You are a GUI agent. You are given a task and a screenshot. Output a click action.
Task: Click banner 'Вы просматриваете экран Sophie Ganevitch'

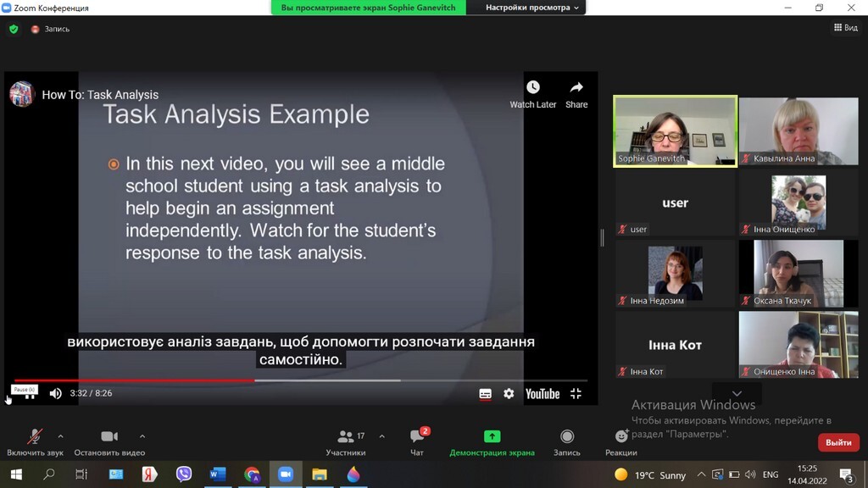[368, 7]
